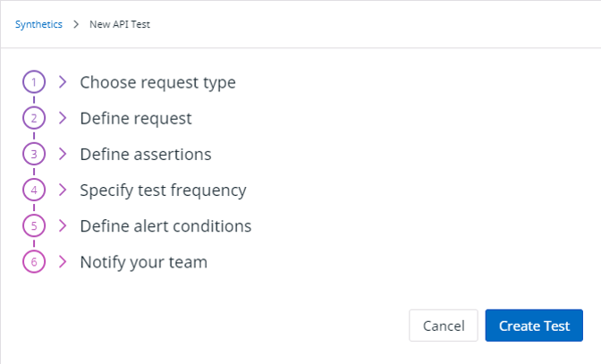This screenshot has height=364, width=601.
Task: Open the Define request section title
Action: coord(135,118)
